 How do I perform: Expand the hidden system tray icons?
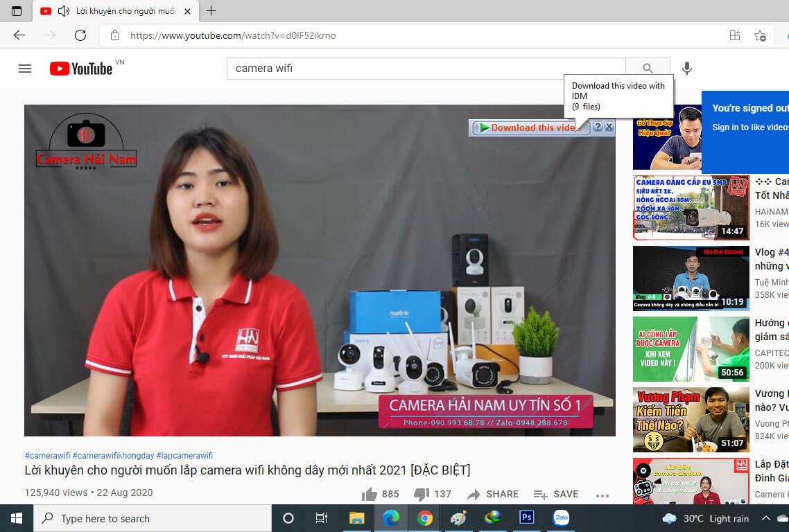pyautogui.click(x=766, y=518)
